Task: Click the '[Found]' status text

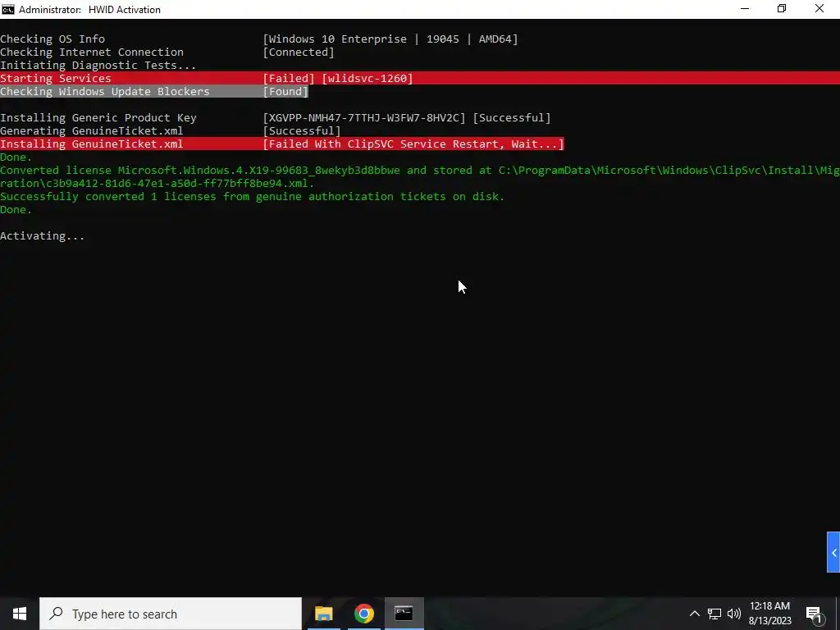Action: [x=285, y=92]
